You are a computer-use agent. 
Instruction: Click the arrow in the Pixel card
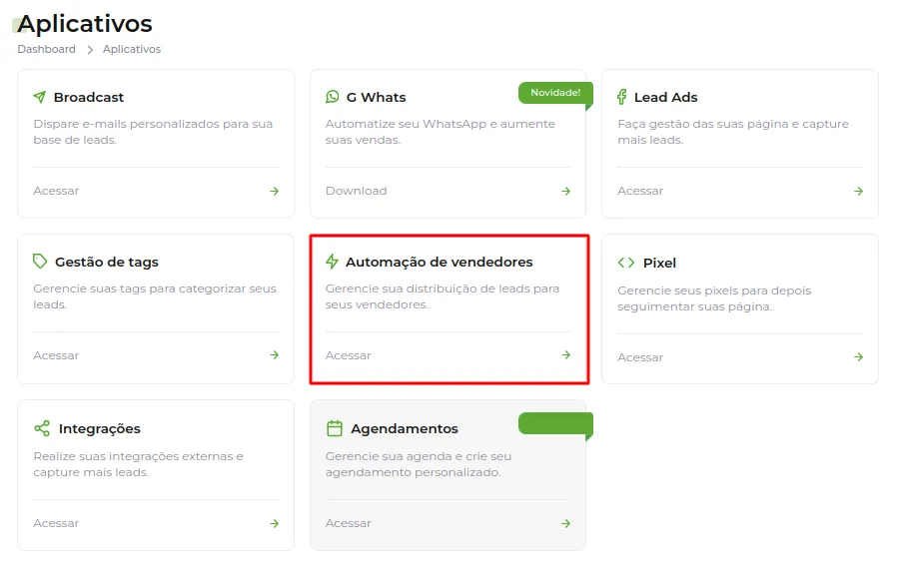click(x=859, y=356)
